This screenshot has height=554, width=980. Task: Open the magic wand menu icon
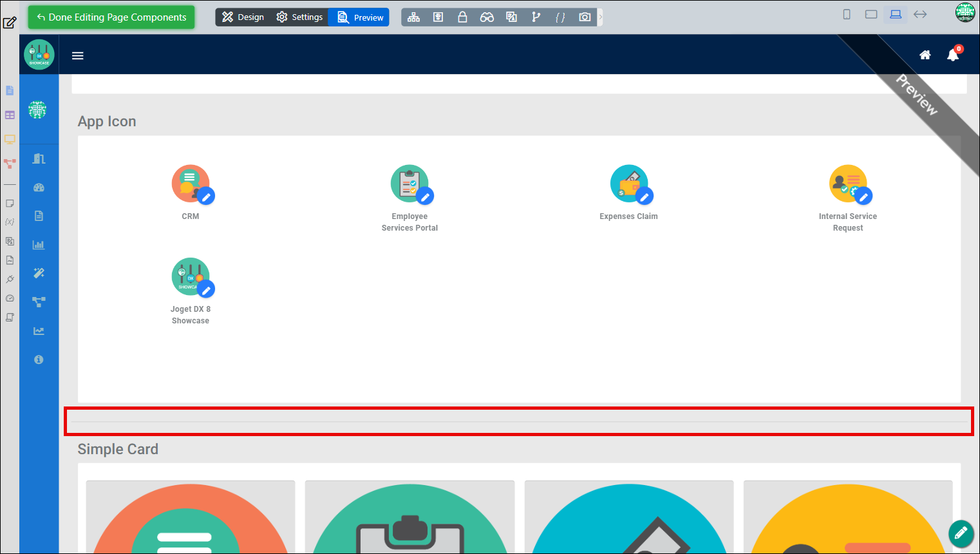tap(39, 273)
